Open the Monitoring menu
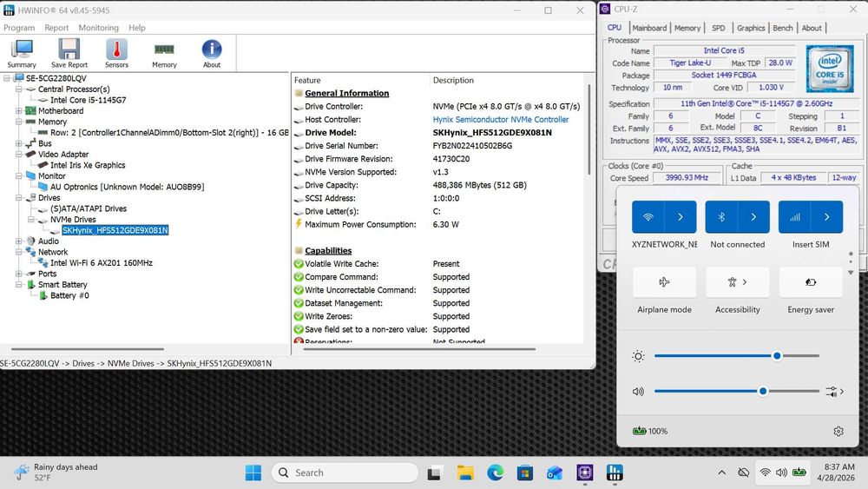Screen dimensions: 868x489 point(99,28)
